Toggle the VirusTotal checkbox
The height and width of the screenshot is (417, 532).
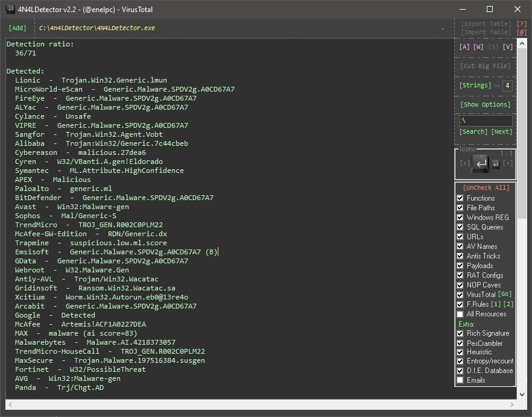pyautogui.click(x=460, y=295)
